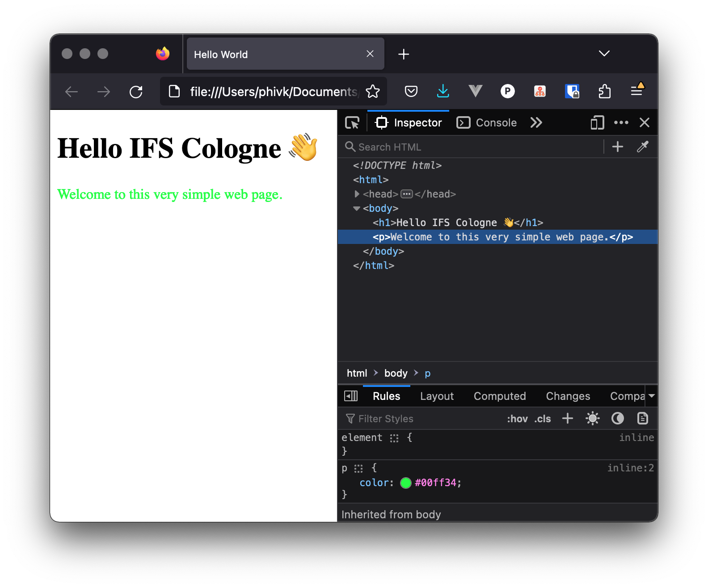The height and width of the screenshot is (588, 708).
Task: Show more DevTools tools via the double chevron
Action: (x=536, y=122)
